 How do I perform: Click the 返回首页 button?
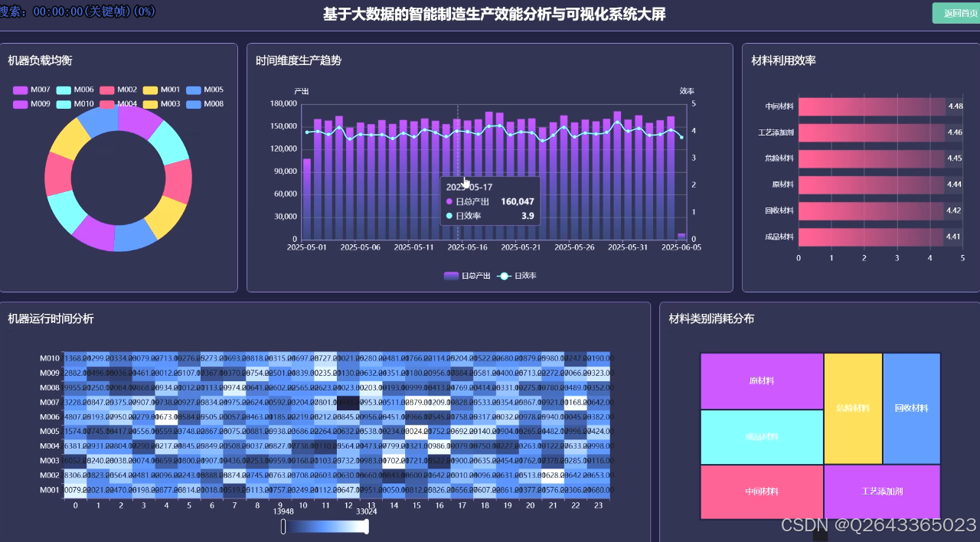point(955,13)
